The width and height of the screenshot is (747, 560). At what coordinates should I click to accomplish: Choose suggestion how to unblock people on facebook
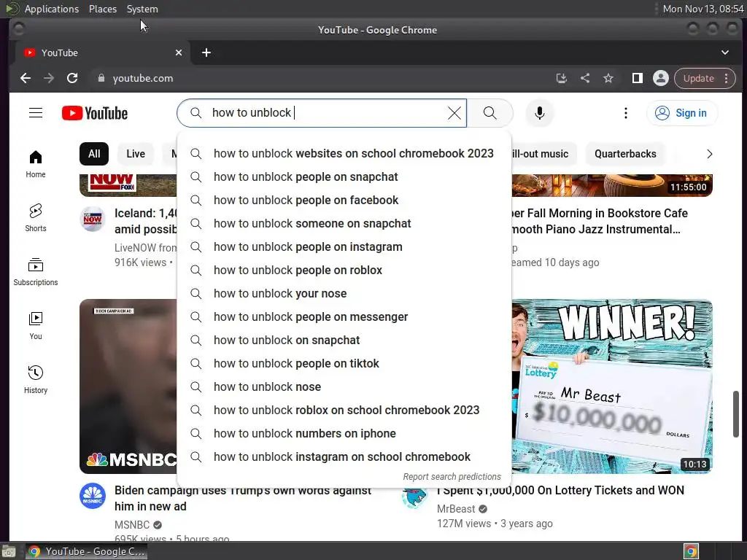point(344,200)
